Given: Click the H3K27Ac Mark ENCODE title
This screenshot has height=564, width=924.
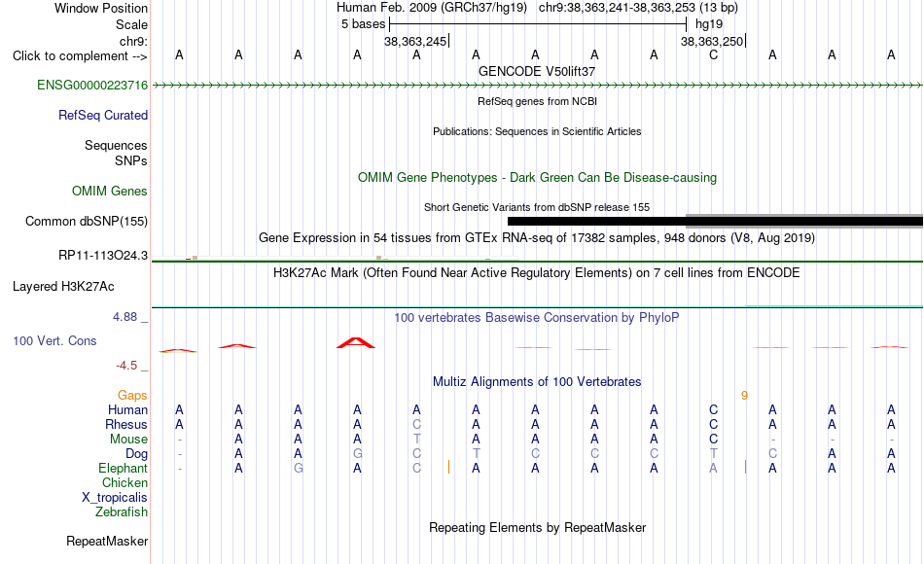Looking at the screenshot, I should point(537,273).
